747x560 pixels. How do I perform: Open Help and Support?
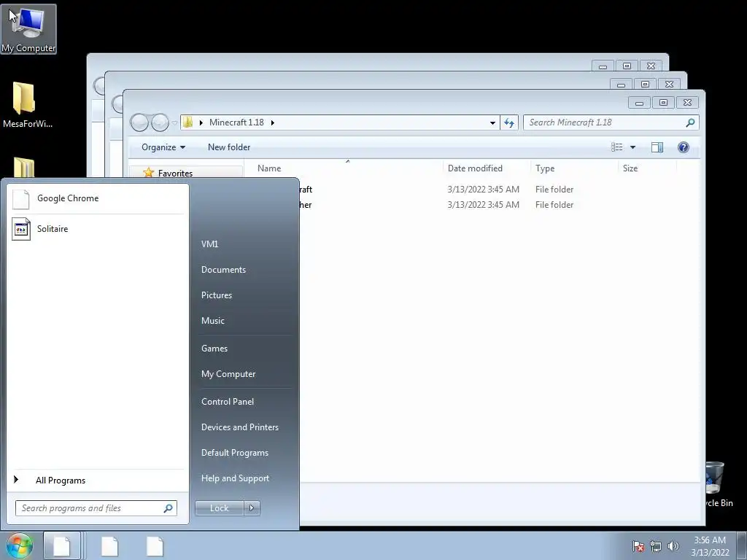236,478
